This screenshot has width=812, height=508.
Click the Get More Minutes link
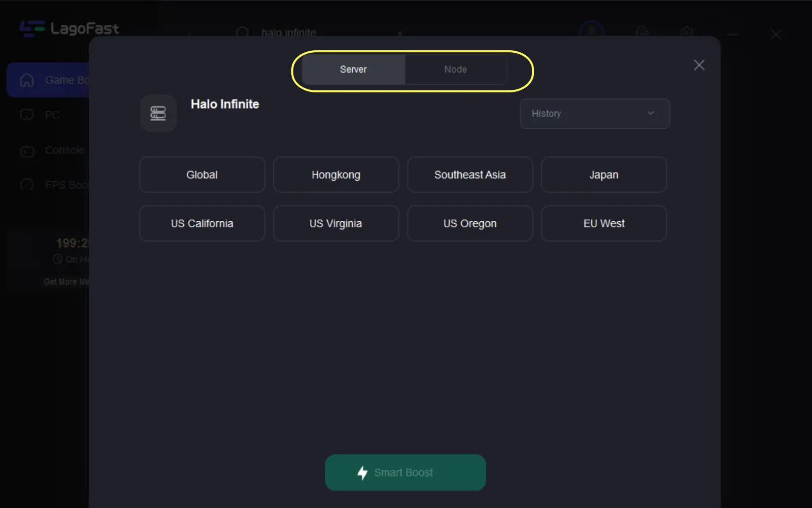(x=66, y=282)
